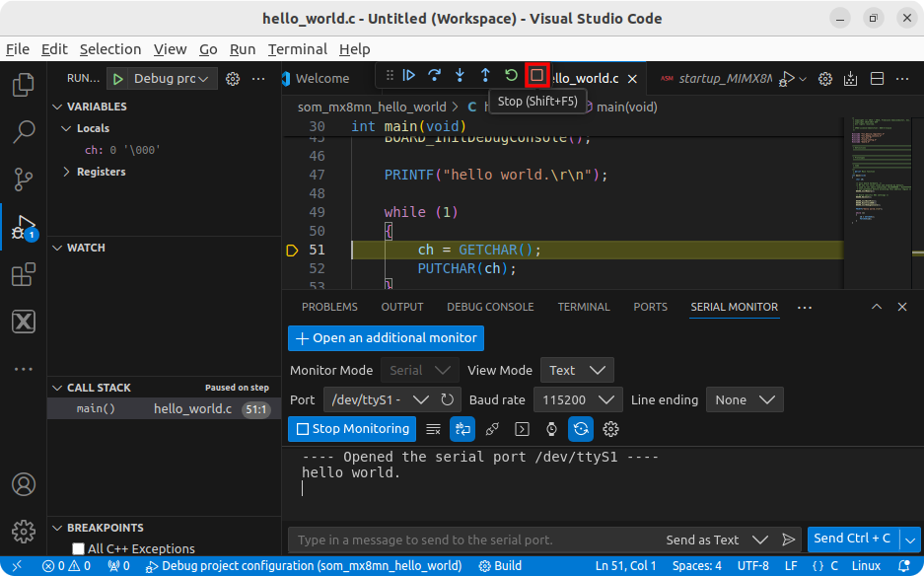Stop the debug session
The width and height of the screenshot is (924, 576).
(x=536, y=75)
